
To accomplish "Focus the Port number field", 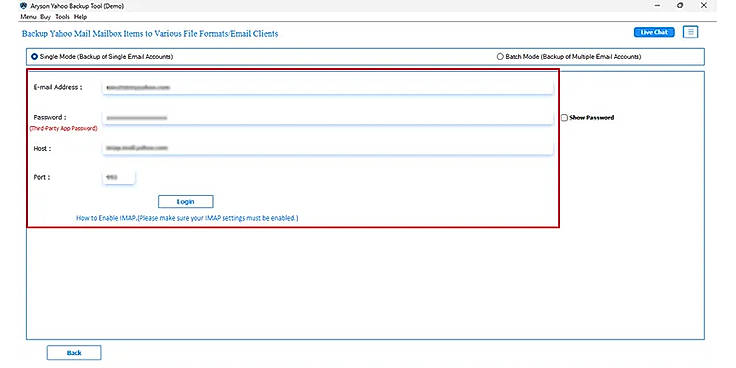I will (118, 177).
